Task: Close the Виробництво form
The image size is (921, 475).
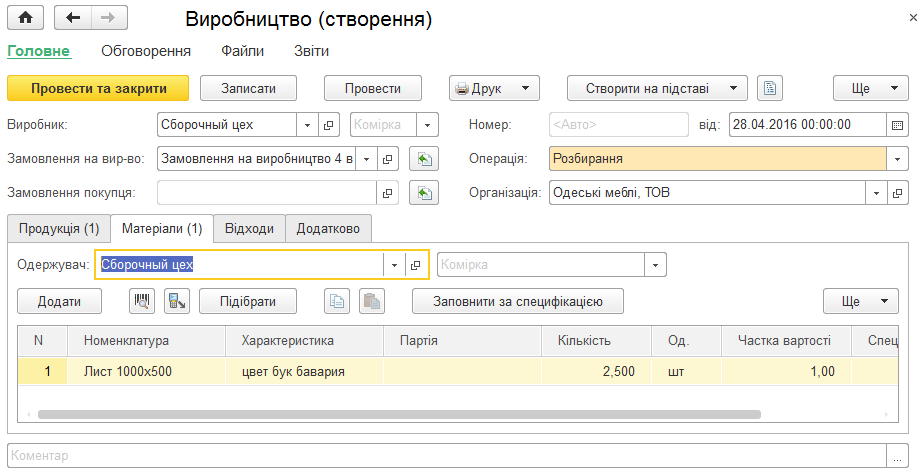Action: click(913, 18)
